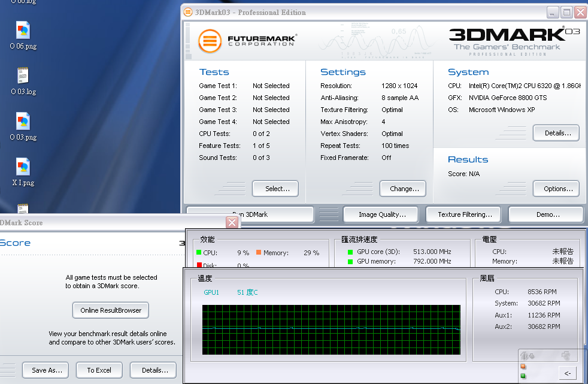
Task: Click Online ResultBrowser button
Action: tap(111, 310)
